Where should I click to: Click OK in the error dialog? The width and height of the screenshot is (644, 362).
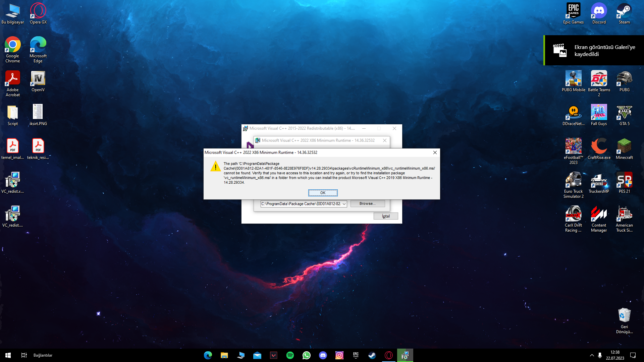(323, 193)
